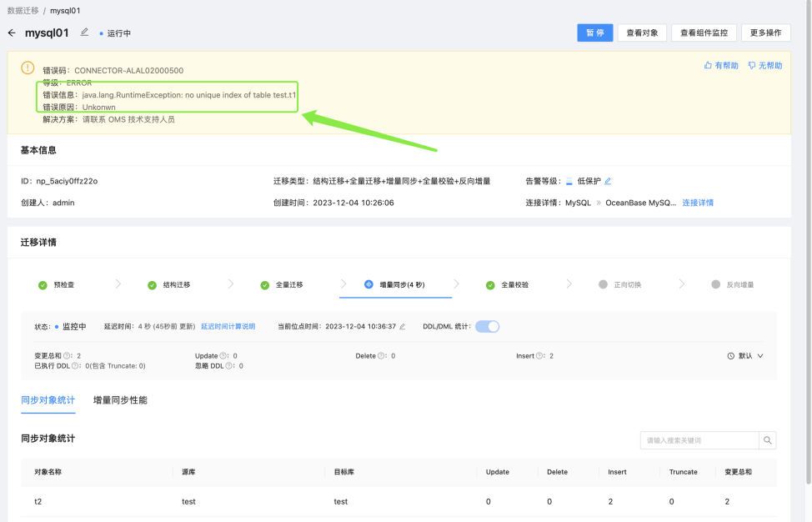Image resolution: width=812 pixels, height=522 pixels.
Task: Select the 正向切换 step
Action: (x=620, y=285)
